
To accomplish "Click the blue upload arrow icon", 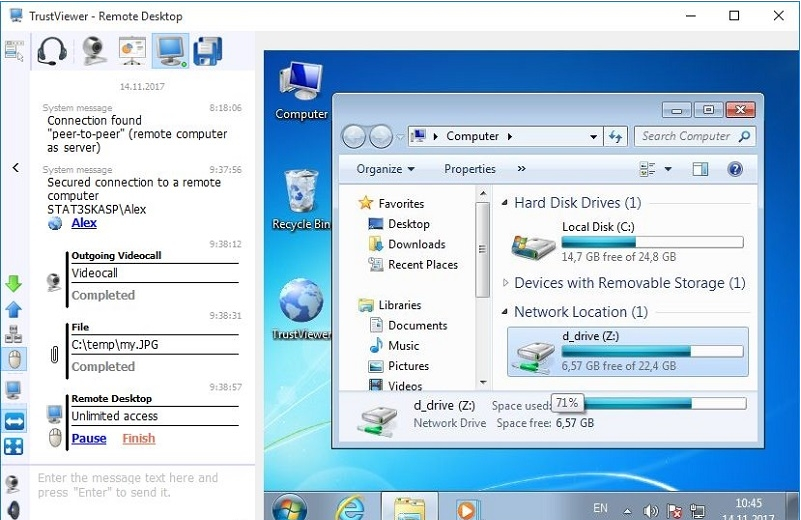I will click(x=14, y=309).
